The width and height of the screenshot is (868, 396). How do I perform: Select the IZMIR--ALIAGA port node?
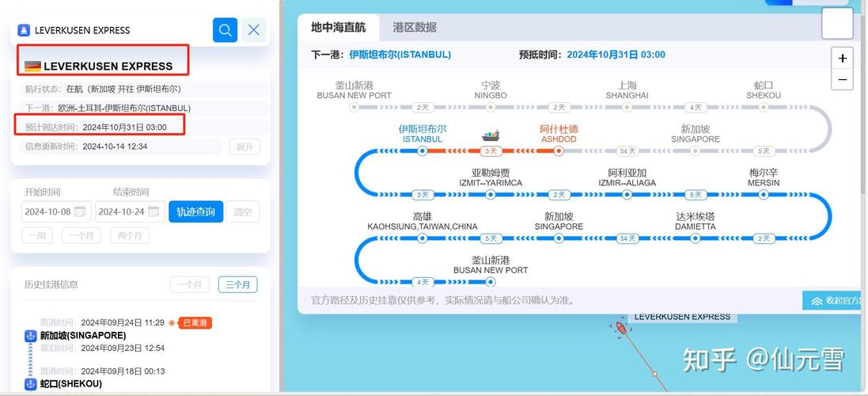point(627,194)
